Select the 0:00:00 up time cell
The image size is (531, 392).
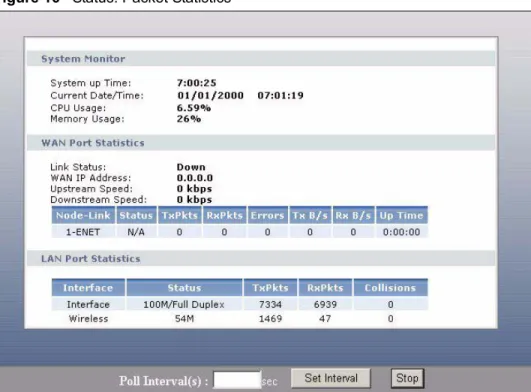[x=402, y=232]
